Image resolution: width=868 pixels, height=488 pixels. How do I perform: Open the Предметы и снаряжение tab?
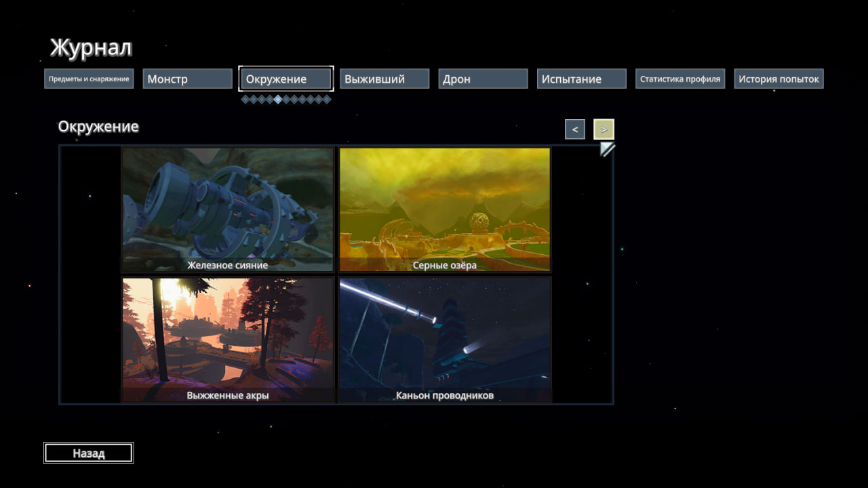tap(89, 79)
